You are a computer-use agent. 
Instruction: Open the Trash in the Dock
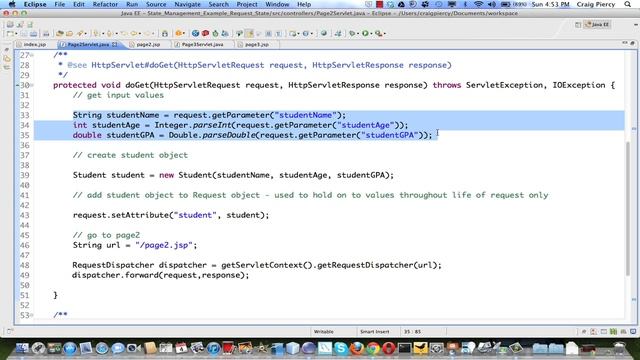click(x=619, y=348)
